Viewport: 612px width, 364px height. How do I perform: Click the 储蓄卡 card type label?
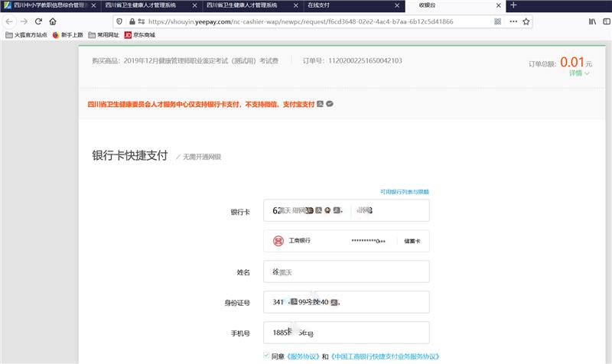tap(412, 241)
